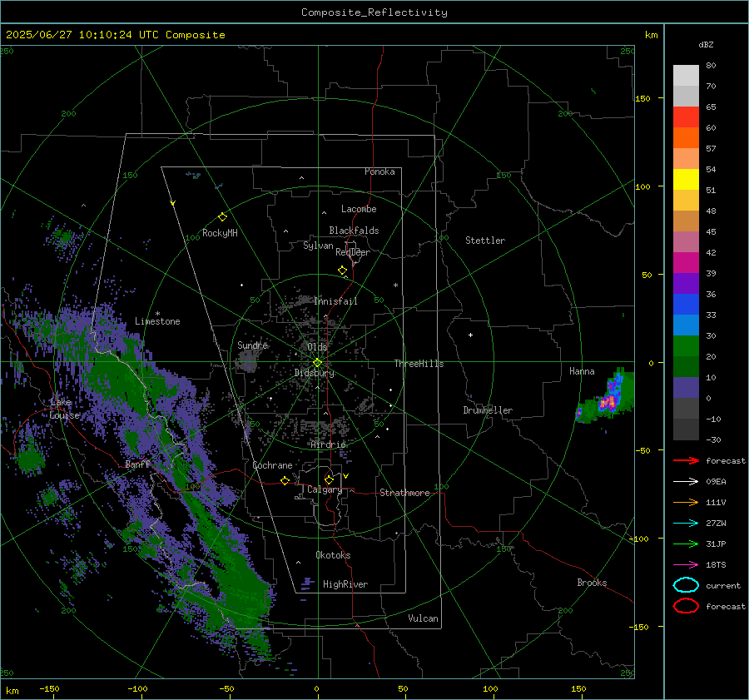Click the red forecast ellipse legend icon
The height and width of the screenshot is (700, 749).
(686, 606)
